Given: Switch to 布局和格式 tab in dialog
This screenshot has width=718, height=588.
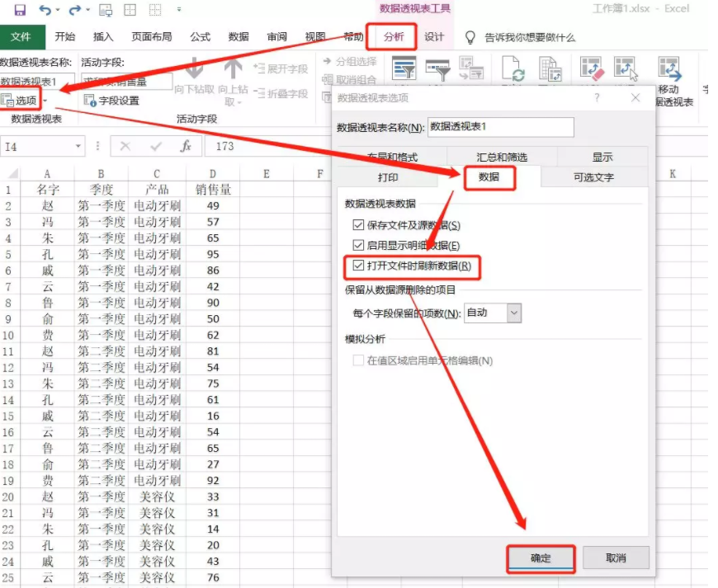Looking at the screenshot, I should [x=393, y=157].
